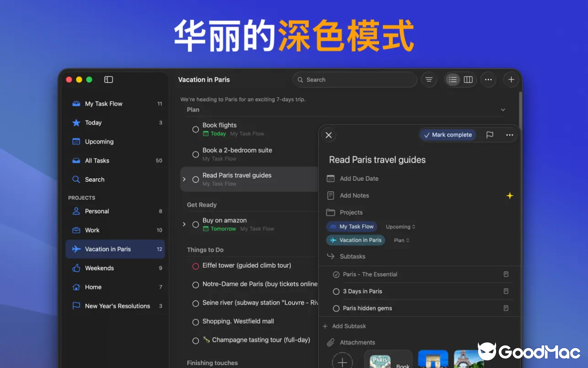Complete the Book flights task
The image size is (588, 368).
(196, 129)
